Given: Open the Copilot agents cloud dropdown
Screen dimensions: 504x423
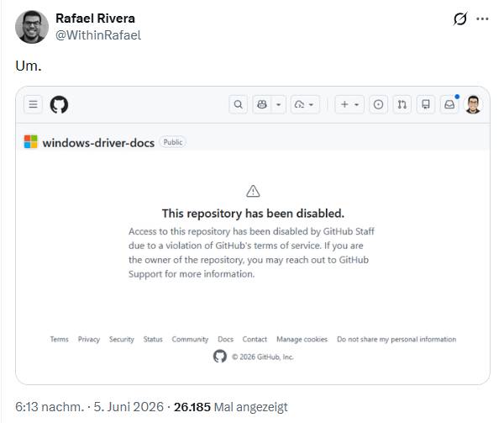Looking at the screenshot, I should tap(305, 104).
